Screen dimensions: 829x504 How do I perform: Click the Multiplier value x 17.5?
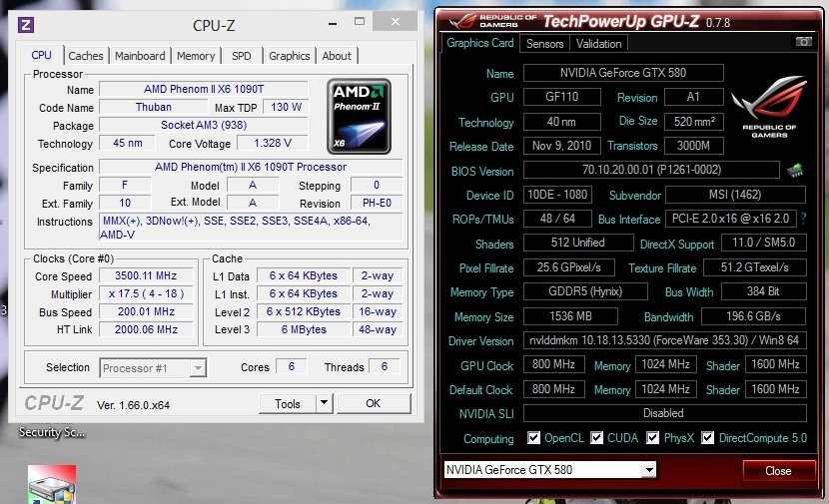coord(146,293)
